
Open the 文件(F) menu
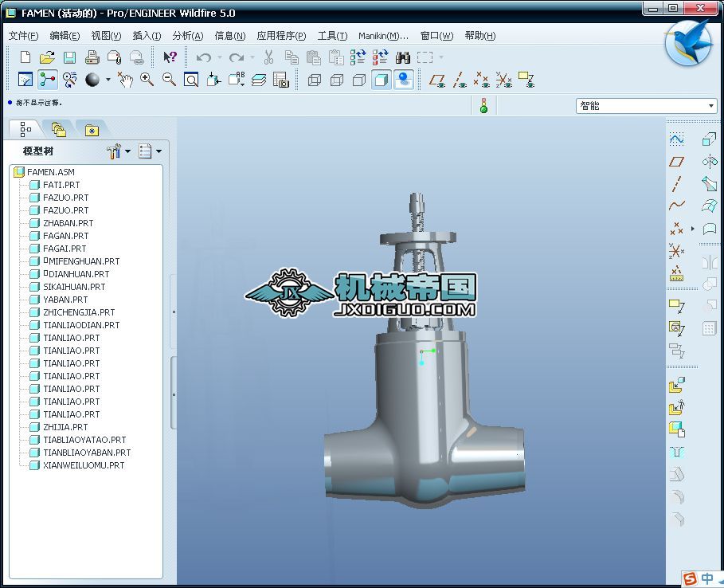click(x=23, y=36)
